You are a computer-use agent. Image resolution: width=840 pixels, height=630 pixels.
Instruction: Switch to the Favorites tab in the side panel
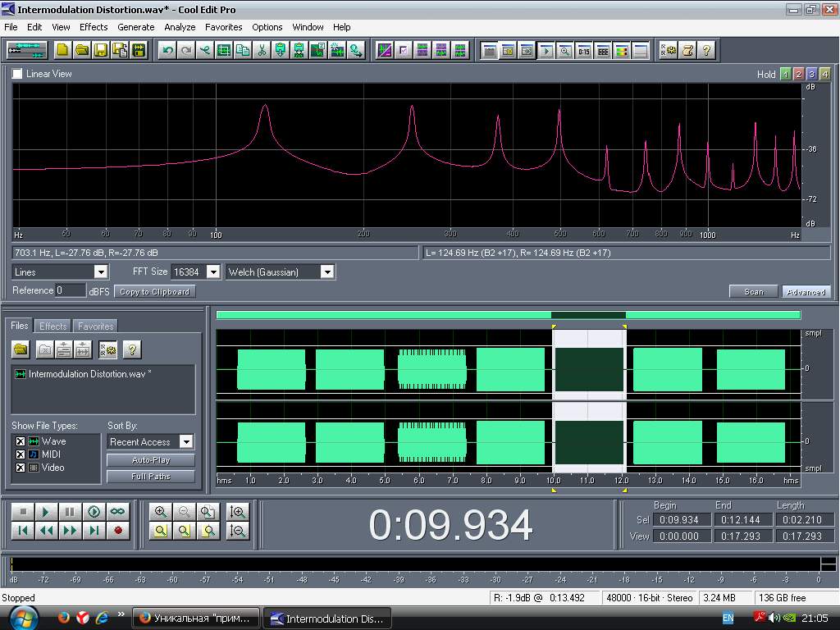pos(95,326)
